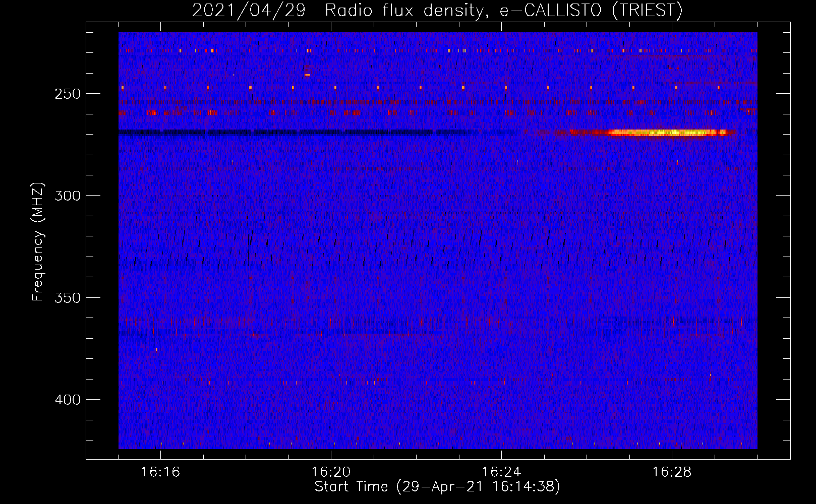Click the 250 frequency tick label
Screen dimensions: 816x504
click(x=68, y=94)
